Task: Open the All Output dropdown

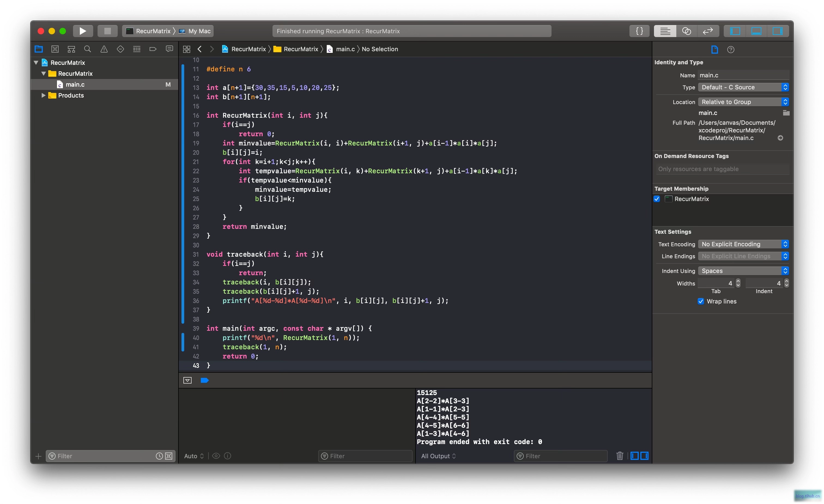Action: 438,456
